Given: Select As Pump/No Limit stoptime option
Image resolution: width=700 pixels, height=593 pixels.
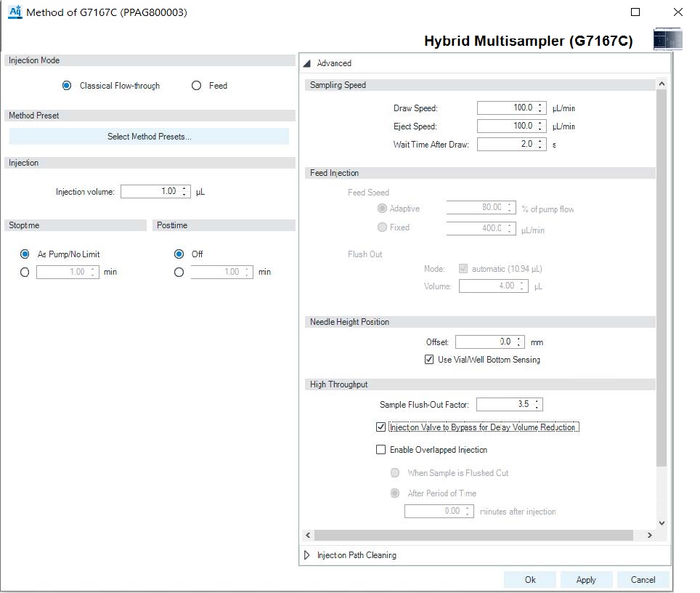Looking at the screenshot, I should 24,254.
